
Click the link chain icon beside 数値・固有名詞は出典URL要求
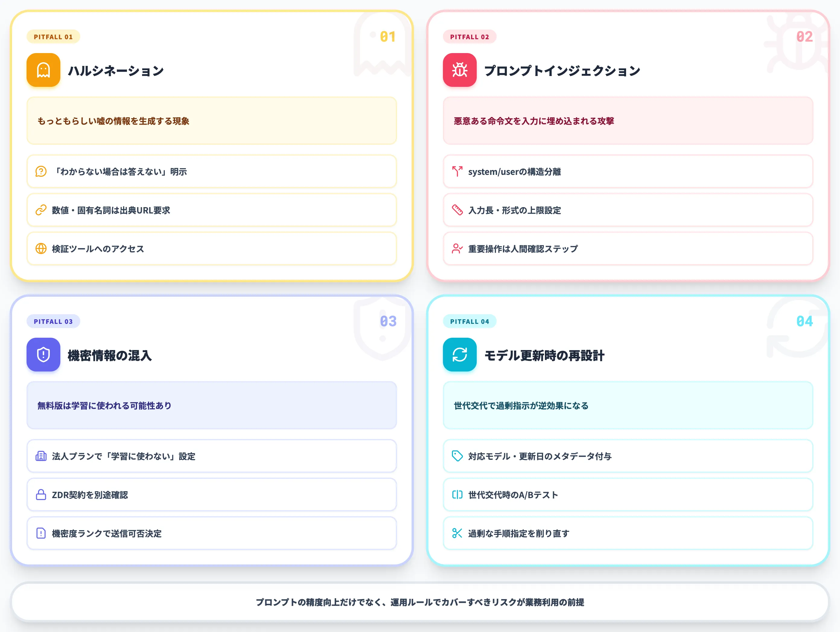click(x=41, y=210)
